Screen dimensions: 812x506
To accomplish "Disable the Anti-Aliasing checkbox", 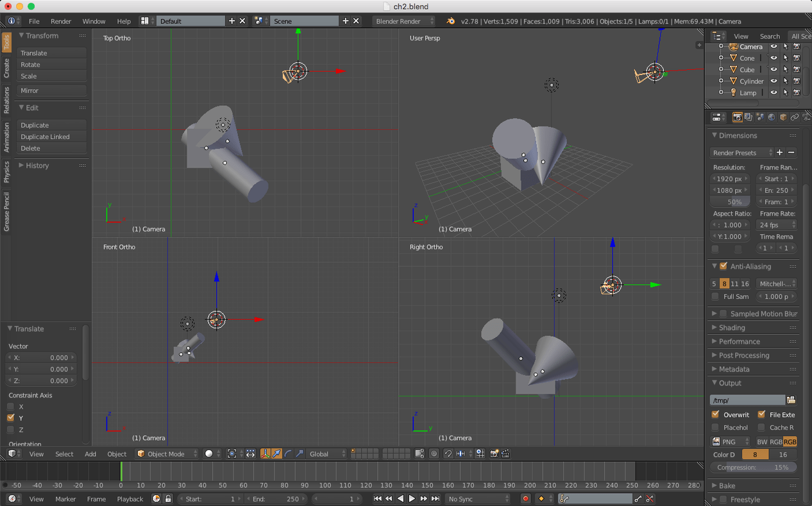I will (723, 266).
